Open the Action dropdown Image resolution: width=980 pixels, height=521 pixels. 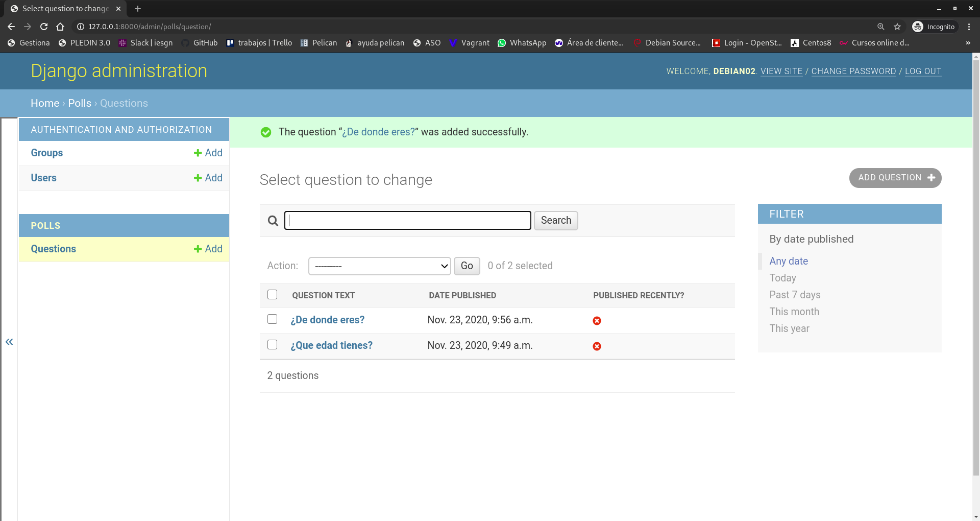pos(379,266)
